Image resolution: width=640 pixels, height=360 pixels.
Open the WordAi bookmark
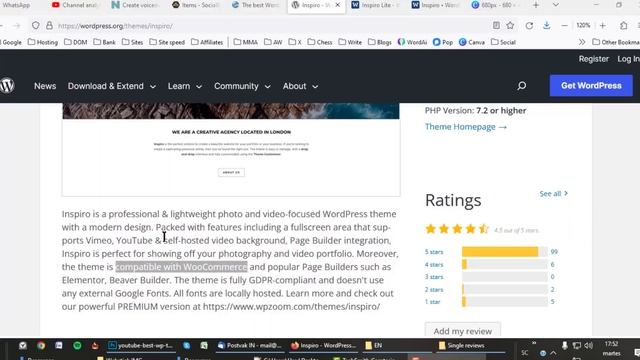412,42
